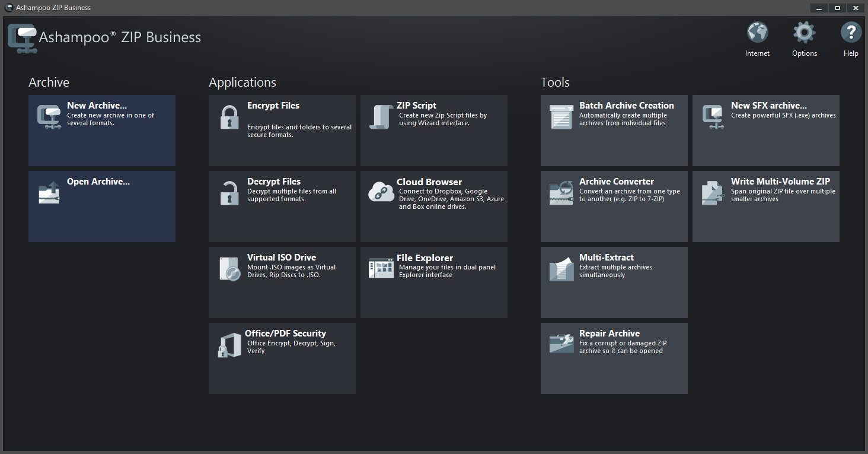Open Write Multi-Volume ZIP tool
The width and height of the screenshot is (868, 454).
coord(766,207)
